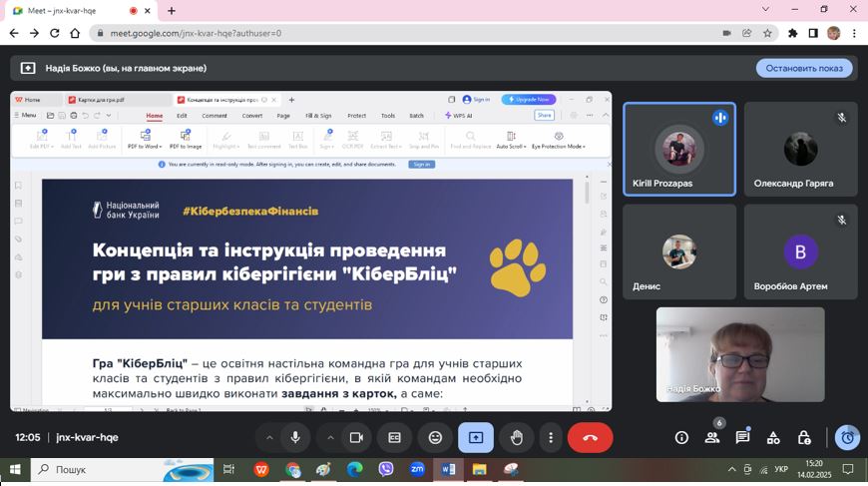Viewport: 868px width, 486px height.
Task: Show the participants list
Action: (712, 437)
